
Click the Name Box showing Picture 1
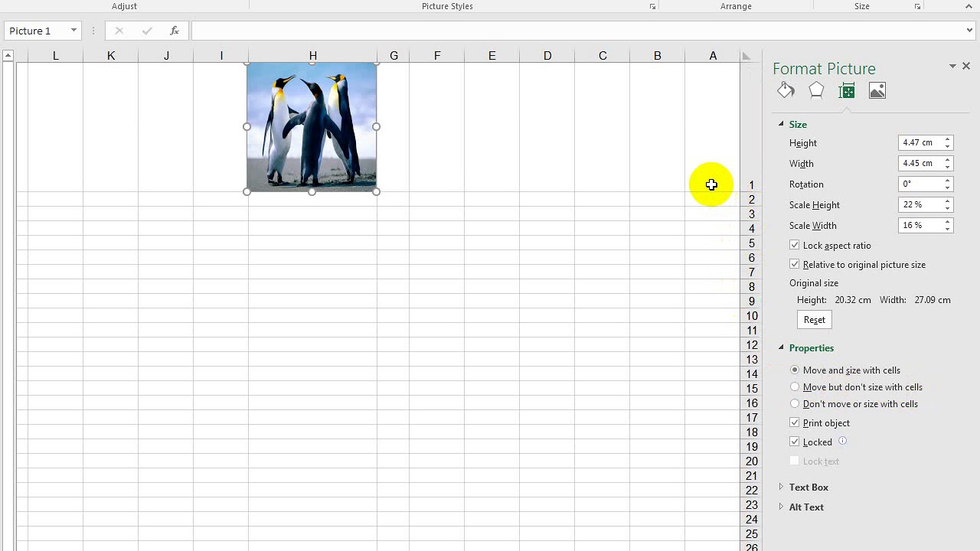click(36, 31)
